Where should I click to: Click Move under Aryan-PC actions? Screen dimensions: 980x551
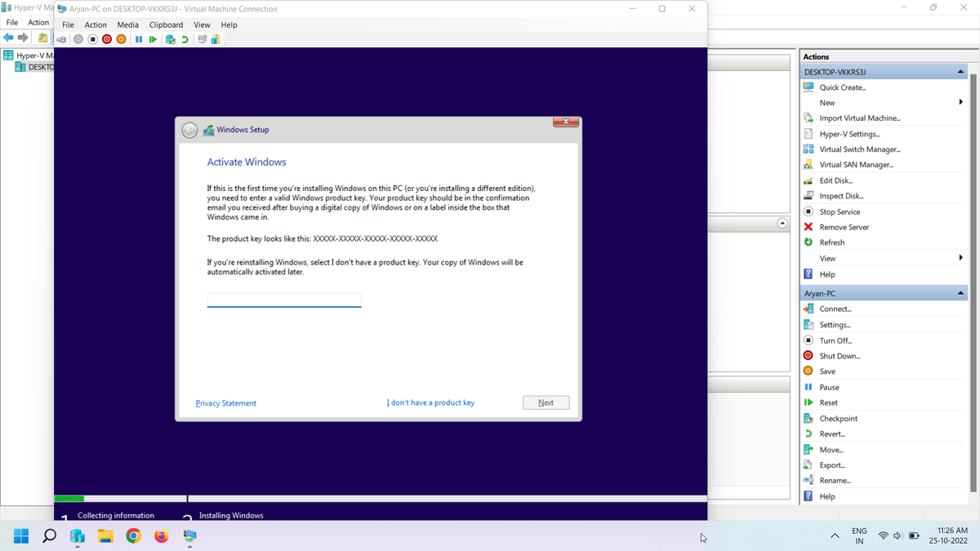[831, 450]
